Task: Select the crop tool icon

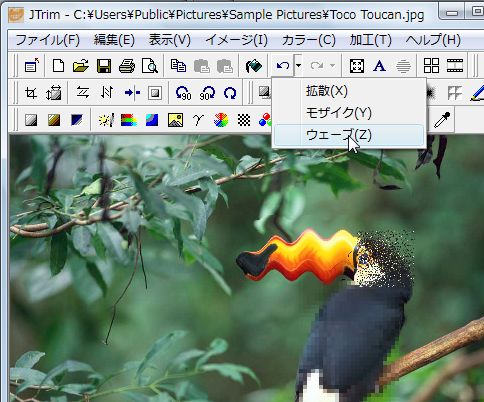Action: coord(31,93)
